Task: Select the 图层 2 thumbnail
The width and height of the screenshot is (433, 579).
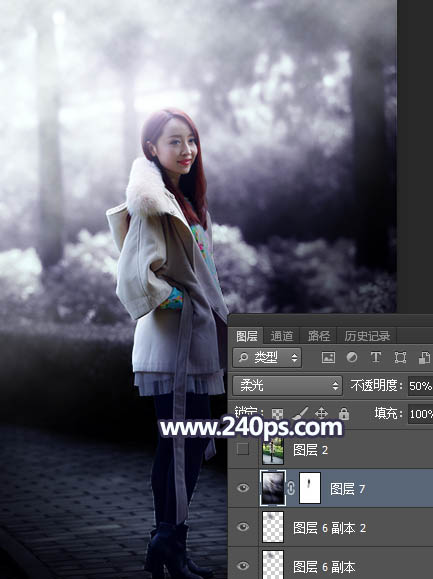Action: (x=273, y=450)
